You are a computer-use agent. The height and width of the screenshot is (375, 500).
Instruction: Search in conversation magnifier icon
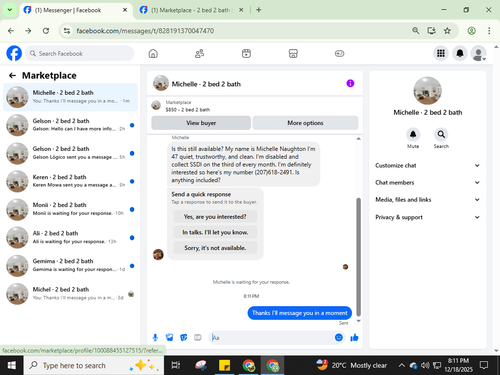[x=441, y=134]
